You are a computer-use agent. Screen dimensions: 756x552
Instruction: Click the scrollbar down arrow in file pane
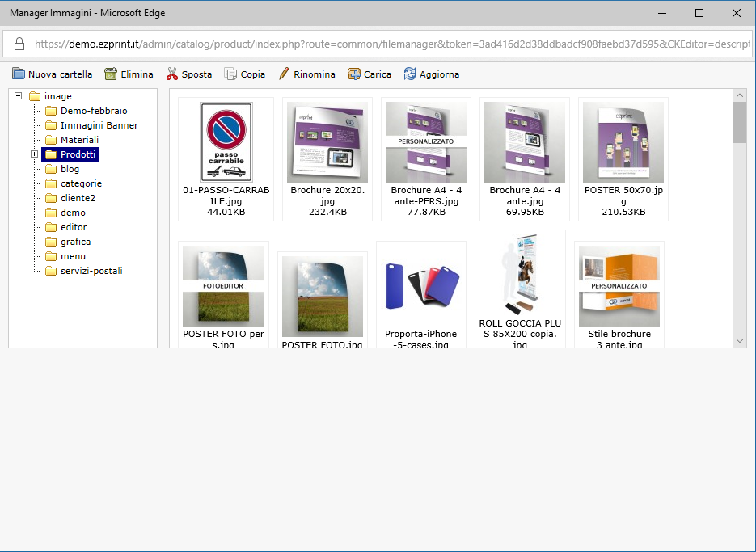(x=740, y=341)
